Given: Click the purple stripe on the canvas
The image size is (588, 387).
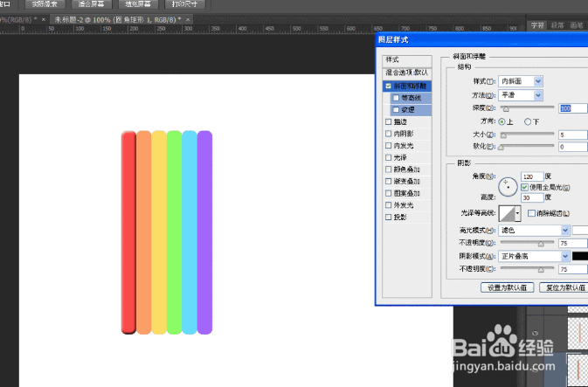Looking at the screenshot, I should click(x=204, y=232).
